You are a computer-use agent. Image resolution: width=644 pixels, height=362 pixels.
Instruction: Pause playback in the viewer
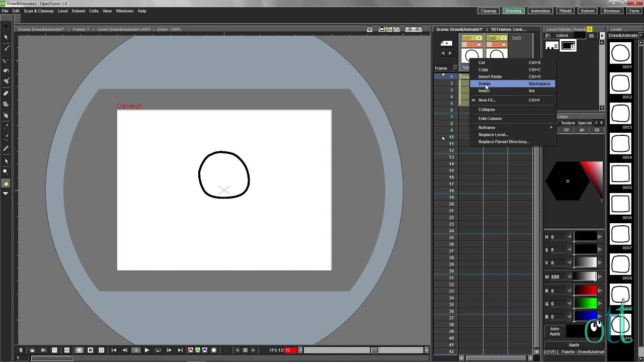coord(136,350)
